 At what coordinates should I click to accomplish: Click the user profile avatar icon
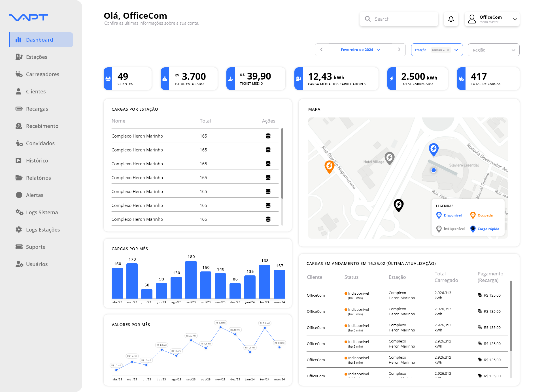click(x=472, y=19)
